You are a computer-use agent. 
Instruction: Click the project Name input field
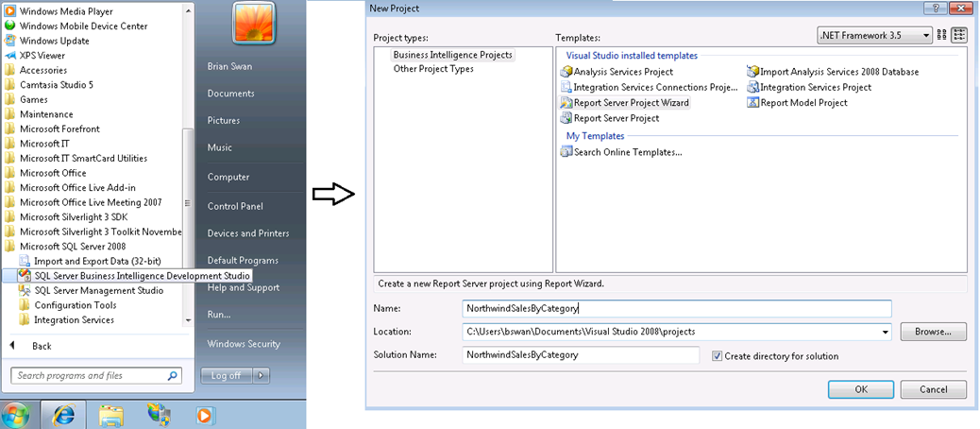click(677, 308)
